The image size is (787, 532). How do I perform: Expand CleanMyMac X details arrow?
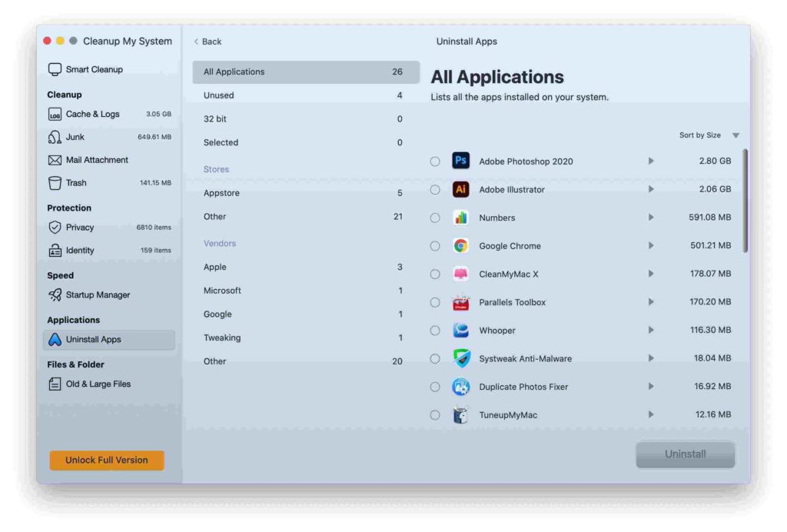[x=650, y=274]
